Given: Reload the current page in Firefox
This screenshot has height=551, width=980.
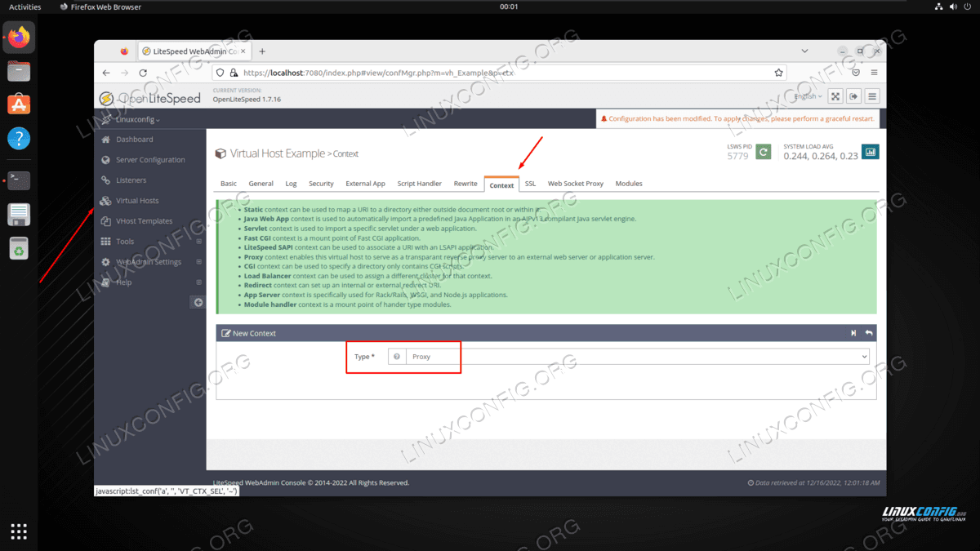Looking at the screenshot, I should (x=144, y=73).
